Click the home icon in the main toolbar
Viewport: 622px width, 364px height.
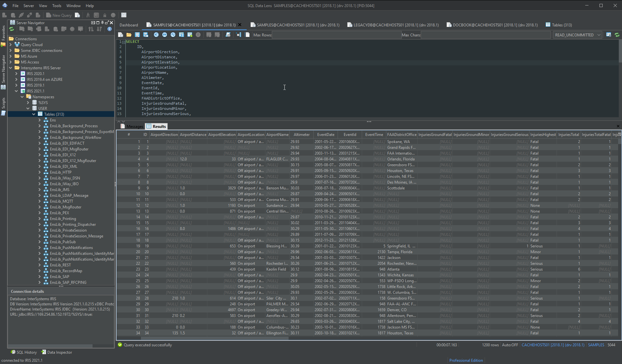105,15
